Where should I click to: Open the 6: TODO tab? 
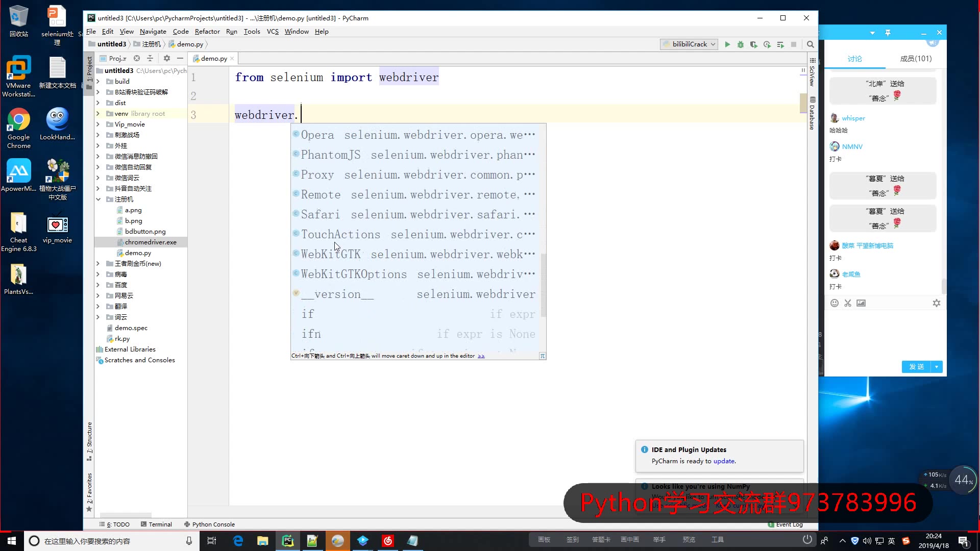click(114, 524)
